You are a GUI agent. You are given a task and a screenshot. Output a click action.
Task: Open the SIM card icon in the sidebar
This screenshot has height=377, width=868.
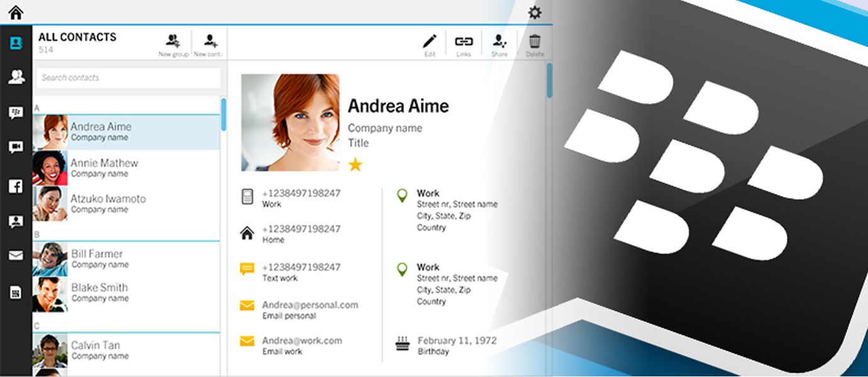click(16, 292)
